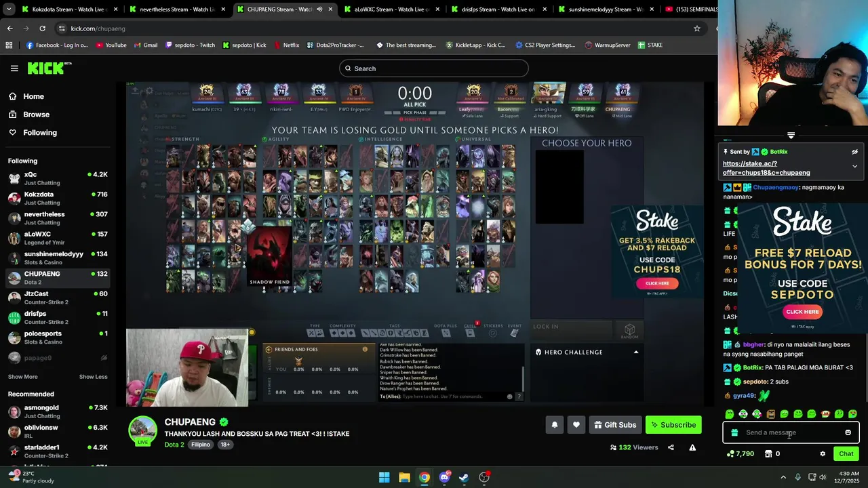Open chat settings gear
This screenshot has height=488, width=868.
point(823,454)
